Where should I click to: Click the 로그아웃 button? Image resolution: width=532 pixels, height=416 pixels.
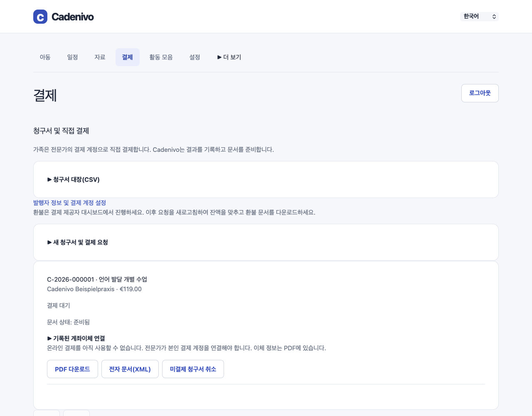480,93
